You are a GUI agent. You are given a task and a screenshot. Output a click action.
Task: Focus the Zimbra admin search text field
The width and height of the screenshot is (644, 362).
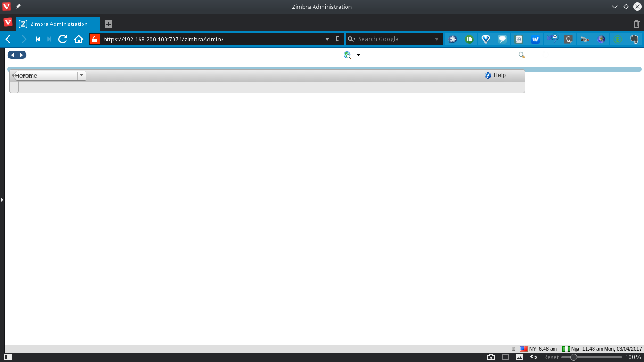[439, 55]
